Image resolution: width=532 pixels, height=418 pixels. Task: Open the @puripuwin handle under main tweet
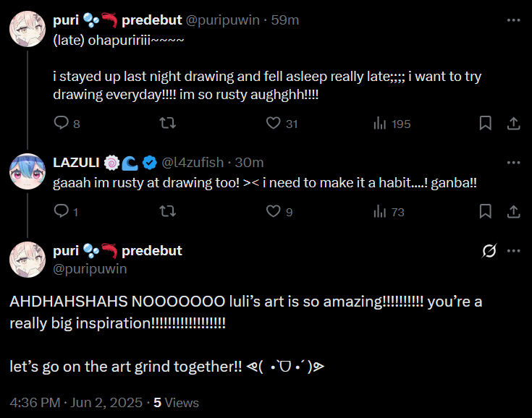90,269
